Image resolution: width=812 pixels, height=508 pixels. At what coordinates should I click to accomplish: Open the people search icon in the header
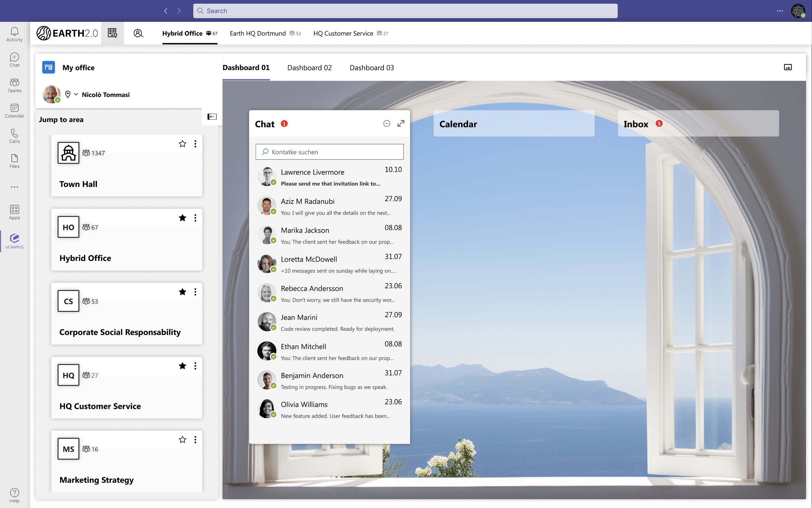[x=138, y=33]
